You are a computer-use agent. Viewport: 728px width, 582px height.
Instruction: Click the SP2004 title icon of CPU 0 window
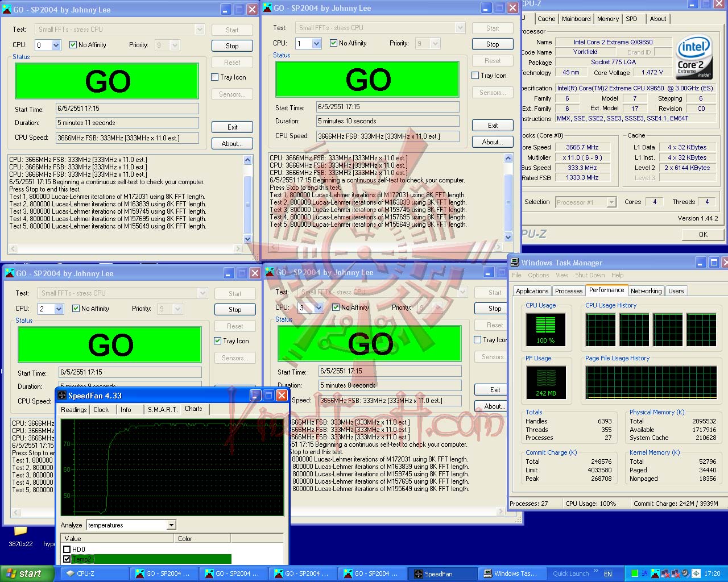[x=7, y=10]
